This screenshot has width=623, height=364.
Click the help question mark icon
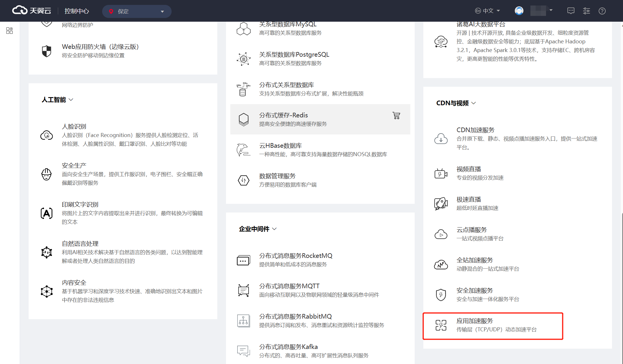[x=602, y=11]
